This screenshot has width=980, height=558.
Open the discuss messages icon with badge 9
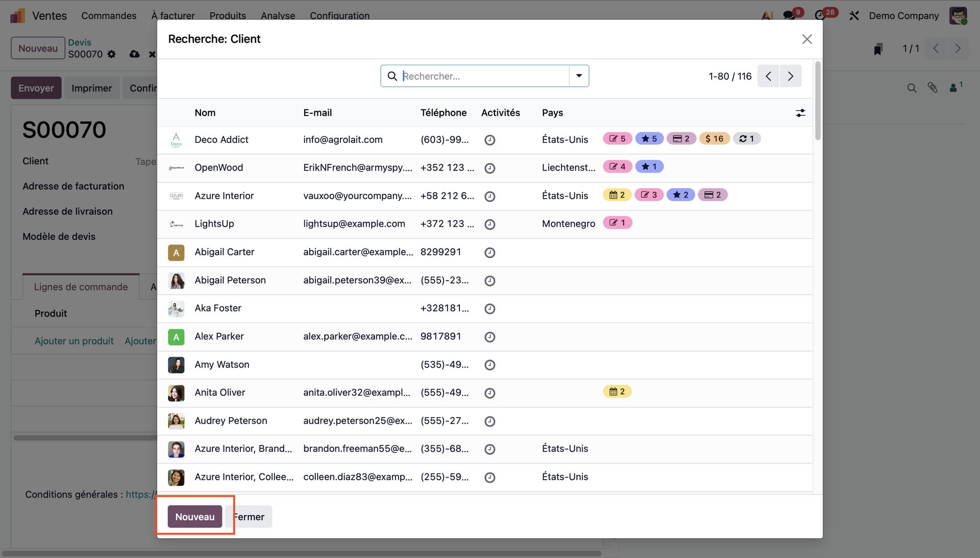point(789,15)
